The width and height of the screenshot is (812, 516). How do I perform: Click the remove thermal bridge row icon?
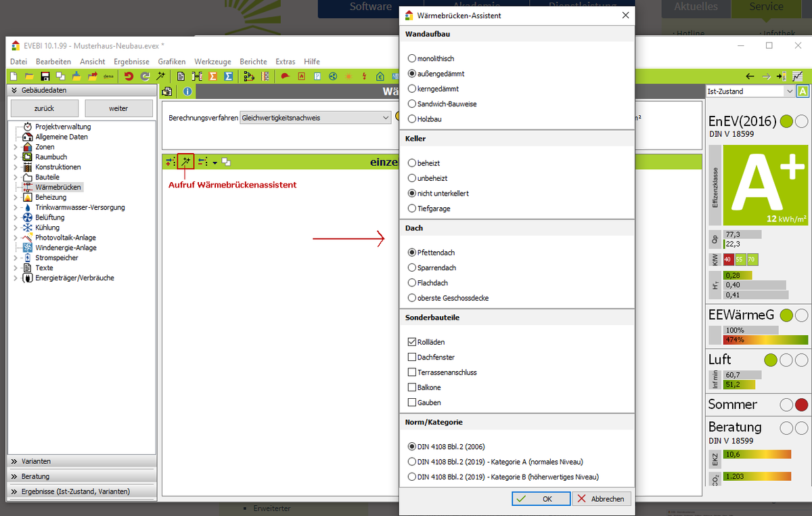(202, 162)
